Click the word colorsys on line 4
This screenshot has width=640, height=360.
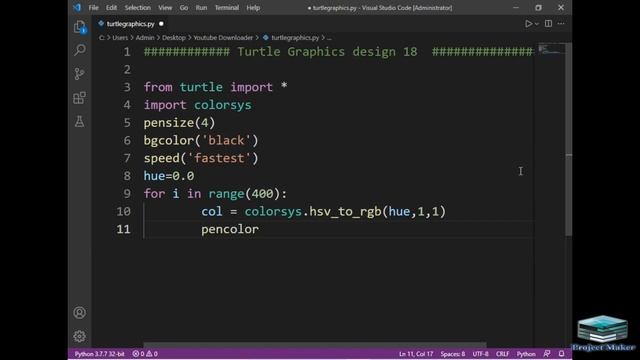click(x=222, y=105)
